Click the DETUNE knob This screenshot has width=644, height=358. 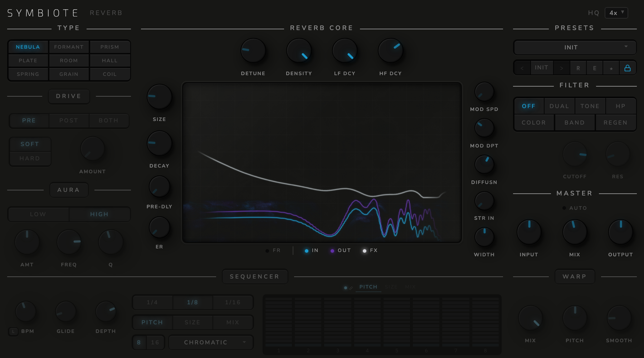[x=253, y=50]
